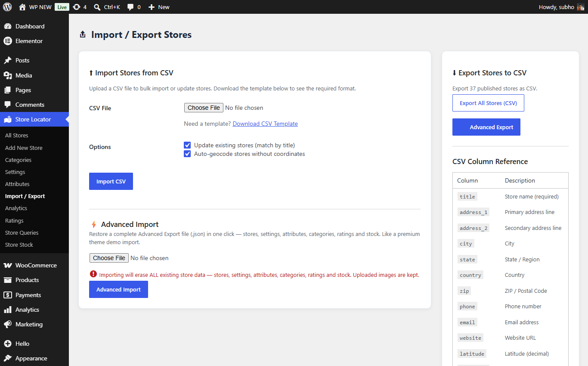Open Store Locator Settings submenu
The image size is (588, 366).
click(15, 172)
